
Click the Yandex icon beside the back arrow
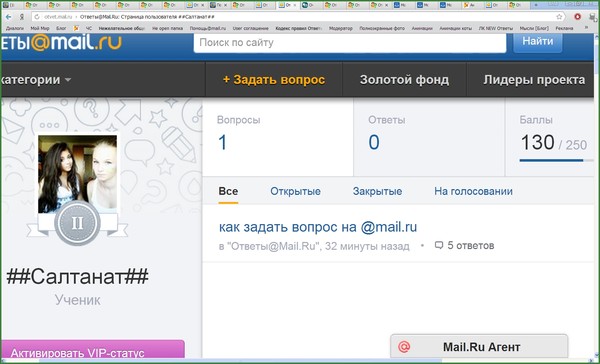coord(22,17)
